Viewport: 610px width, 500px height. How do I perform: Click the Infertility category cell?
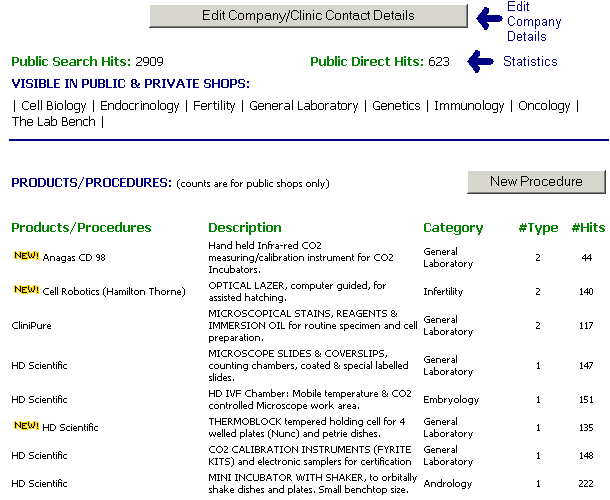(443, 292)
